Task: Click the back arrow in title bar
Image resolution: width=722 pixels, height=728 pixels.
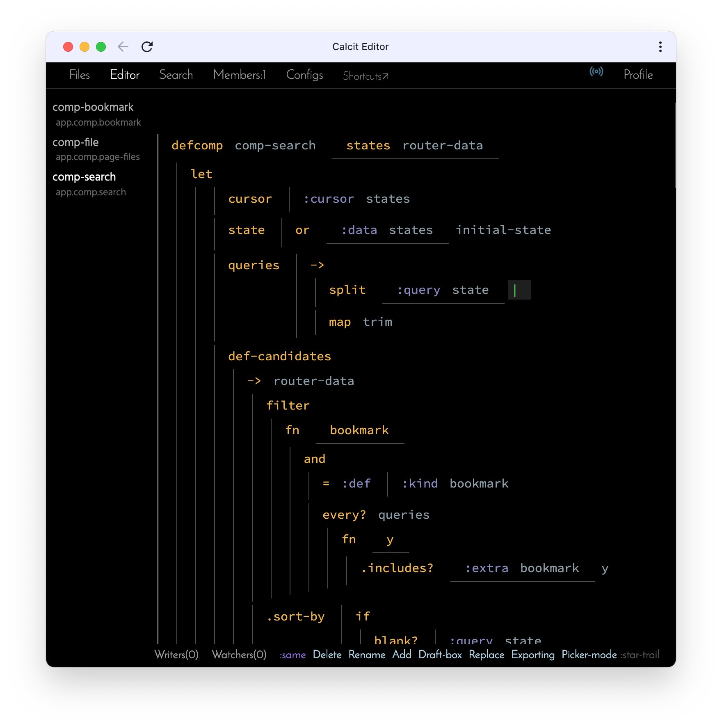Action: pyautogui.click(x=123, y=47)
